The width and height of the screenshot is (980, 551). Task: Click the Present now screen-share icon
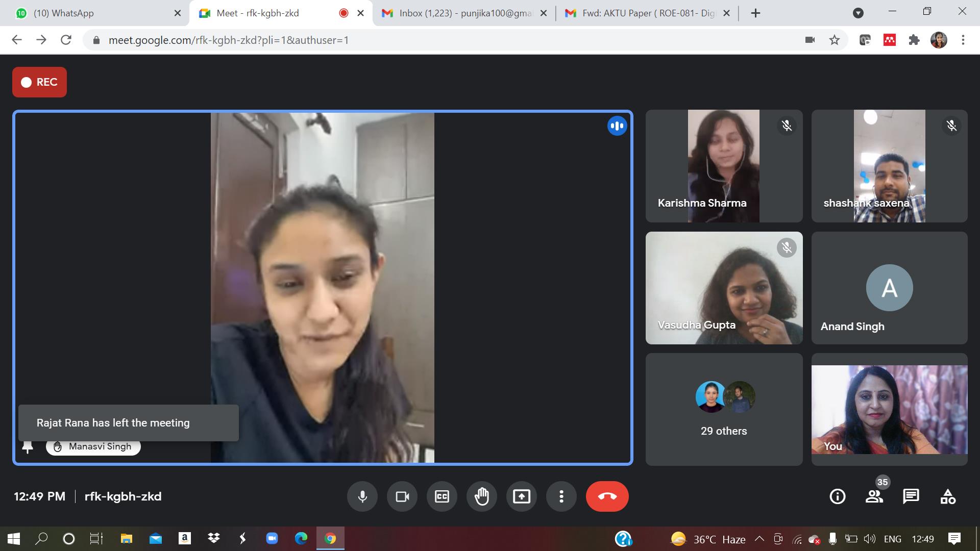pyautogui.click(x=522, y=496)
